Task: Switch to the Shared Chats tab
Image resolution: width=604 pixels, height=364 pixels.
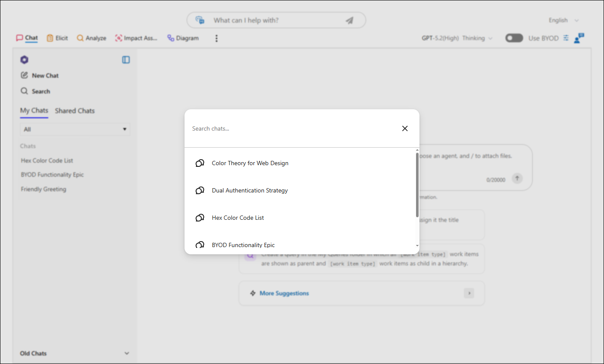Action: pos(75,111)
